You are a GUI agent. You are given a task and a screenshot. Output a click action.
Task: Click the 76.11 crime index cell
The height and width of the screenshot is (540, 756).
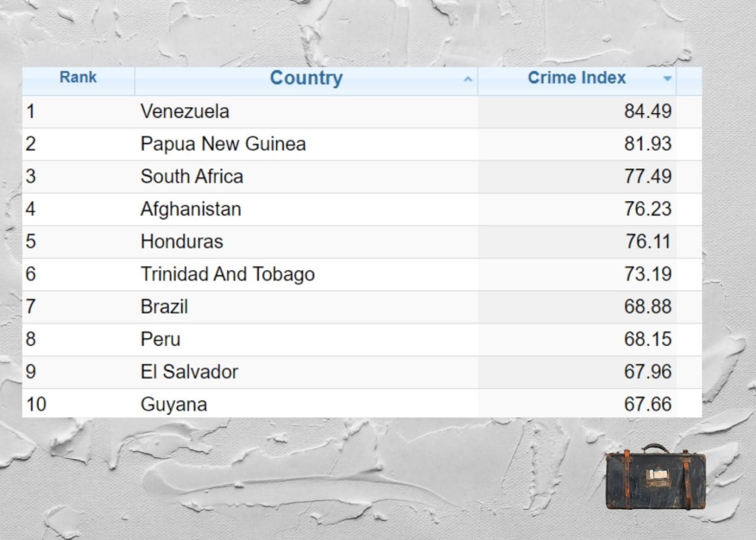tap(649, 242)
